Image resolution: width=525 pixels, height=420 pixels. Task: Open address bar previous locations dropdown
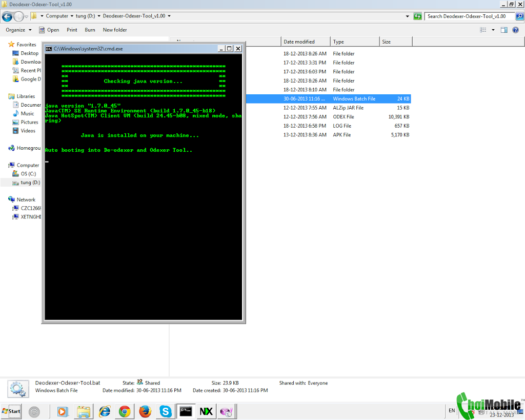click(407, 16)
